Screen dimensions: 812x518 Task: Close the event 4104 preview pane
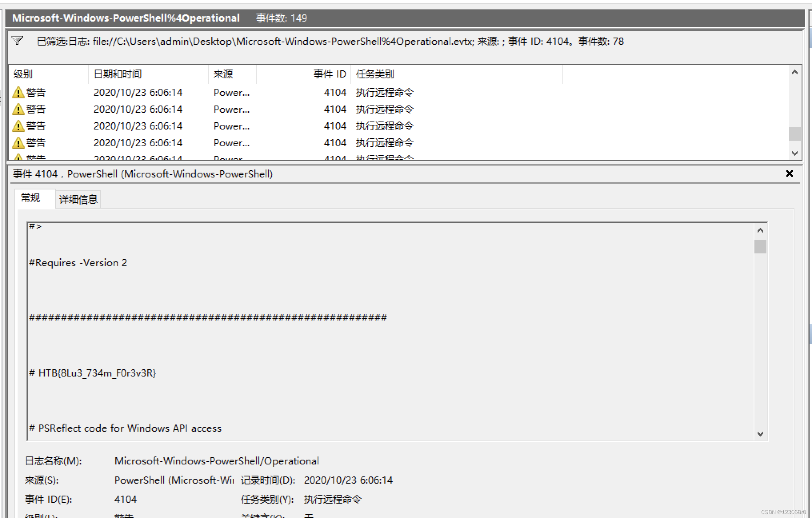pos(789,173)
